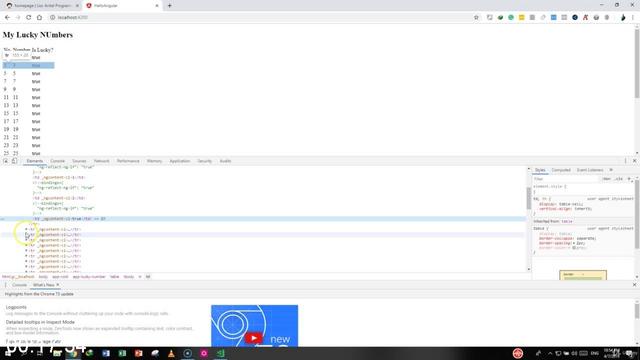Click the Elements panel vertical scrollbar
Image resolution: width=640 pixels, height=360 pixels.
point(529,198)
